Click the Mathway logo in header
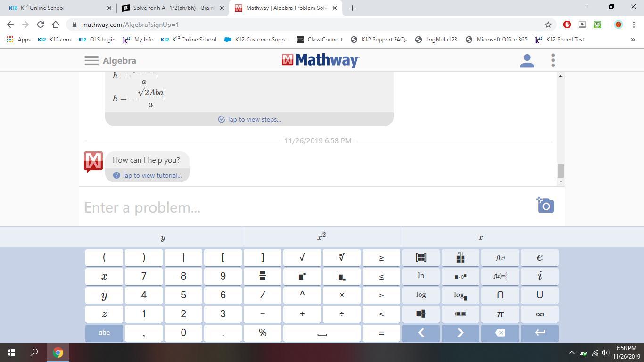Screen dimensions: 644x362 [321, 60]
